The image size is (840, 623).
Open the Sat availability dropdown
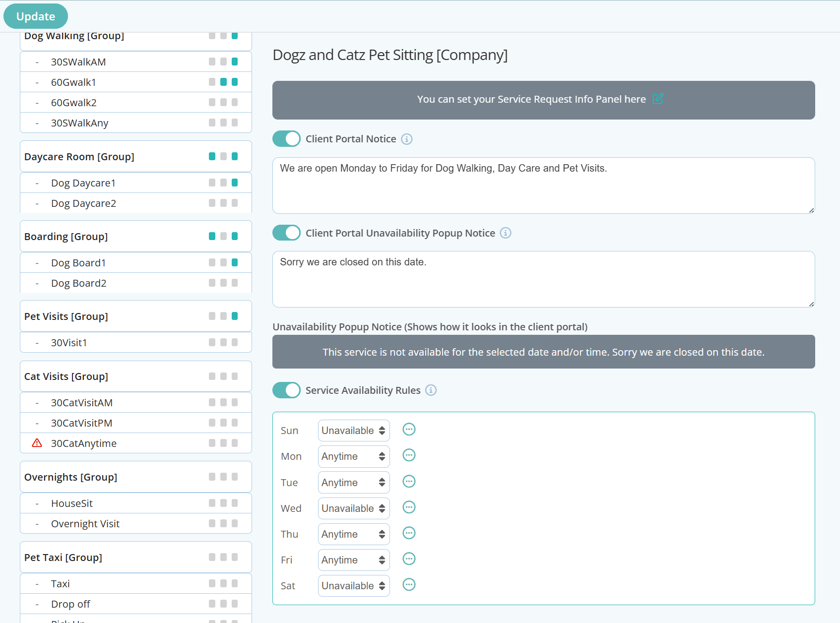point(354,586)
